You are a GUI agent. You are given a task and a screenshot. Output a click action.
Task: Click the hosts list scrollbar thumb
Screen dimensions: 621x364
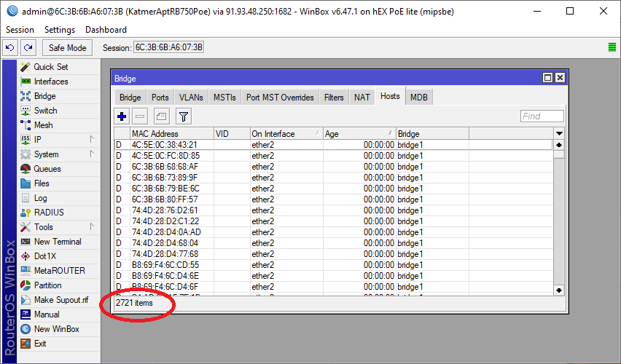coord(559,154)
